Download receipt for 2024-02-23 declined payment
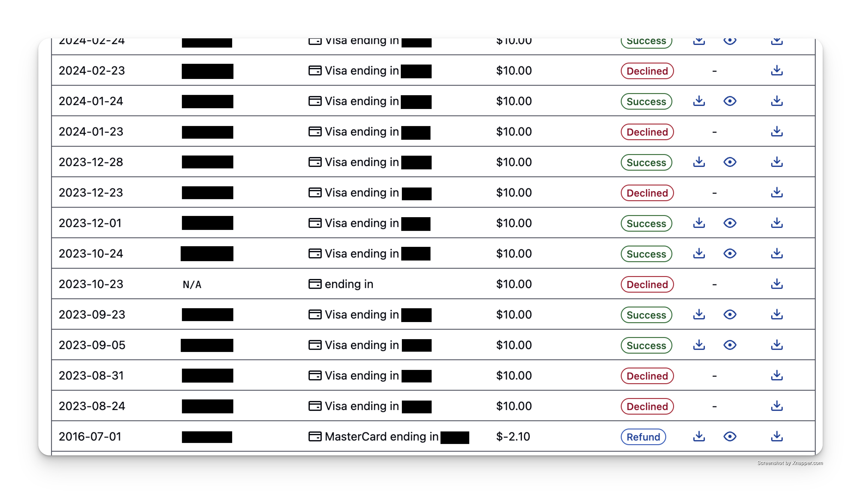Image resolution: width=861 pixels, height=504 pixels. (x=777, y=71)
